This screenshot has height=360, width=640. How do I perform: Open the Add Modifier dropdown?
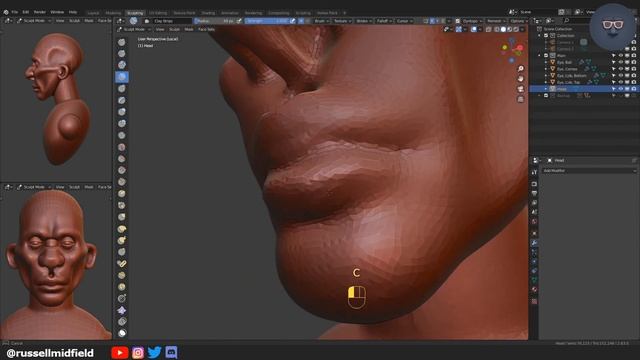point(589,171)
